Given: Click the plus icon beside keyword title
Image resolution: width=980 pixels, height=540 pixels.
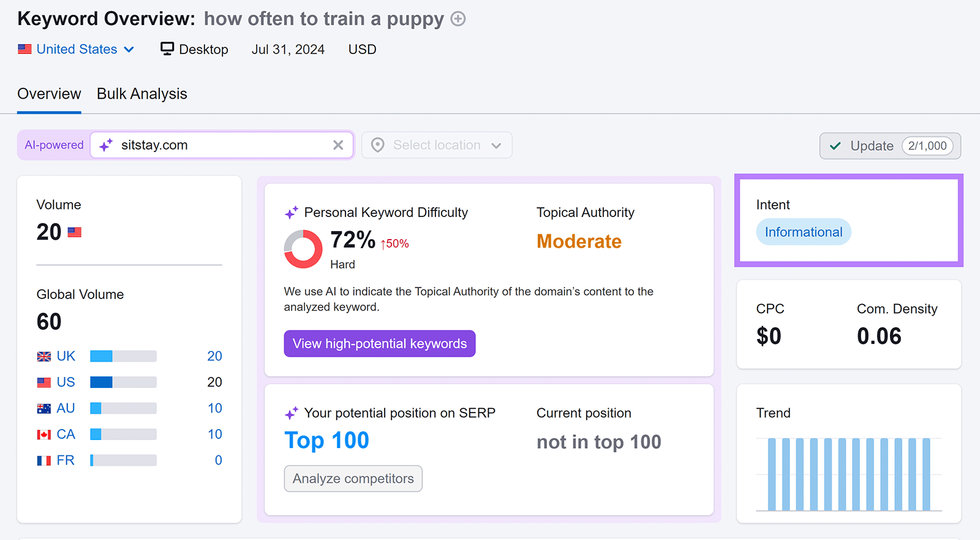Looking at the screenshot, I should click(x=458, y=19).
